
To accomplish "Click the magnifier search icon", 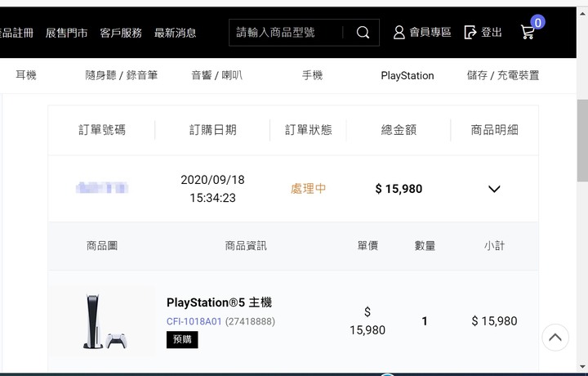I will tap(363, 33).
